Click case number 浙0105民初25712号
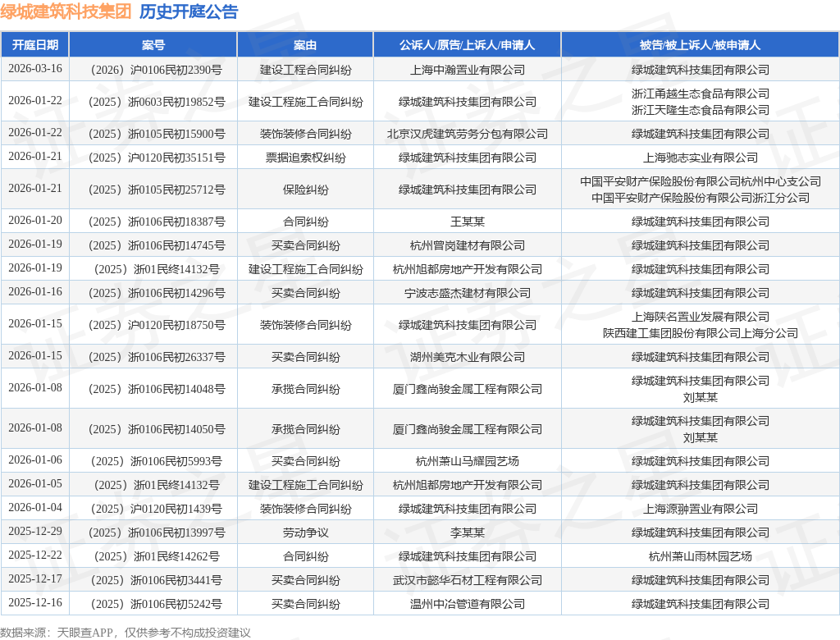The width and height of the screenshot is (840, 640). click(157, 190)
